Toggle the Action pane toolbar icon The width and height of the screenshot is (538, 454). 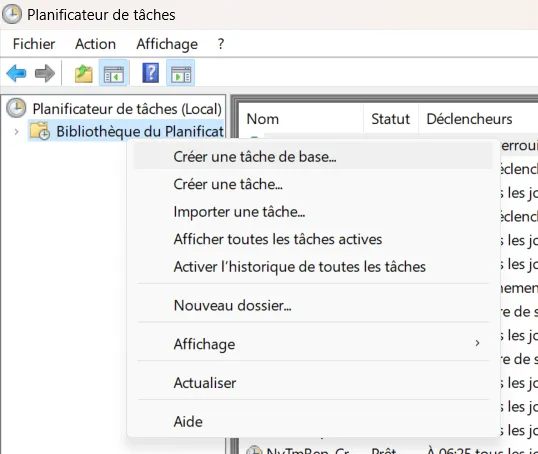[x=181, y=73]
